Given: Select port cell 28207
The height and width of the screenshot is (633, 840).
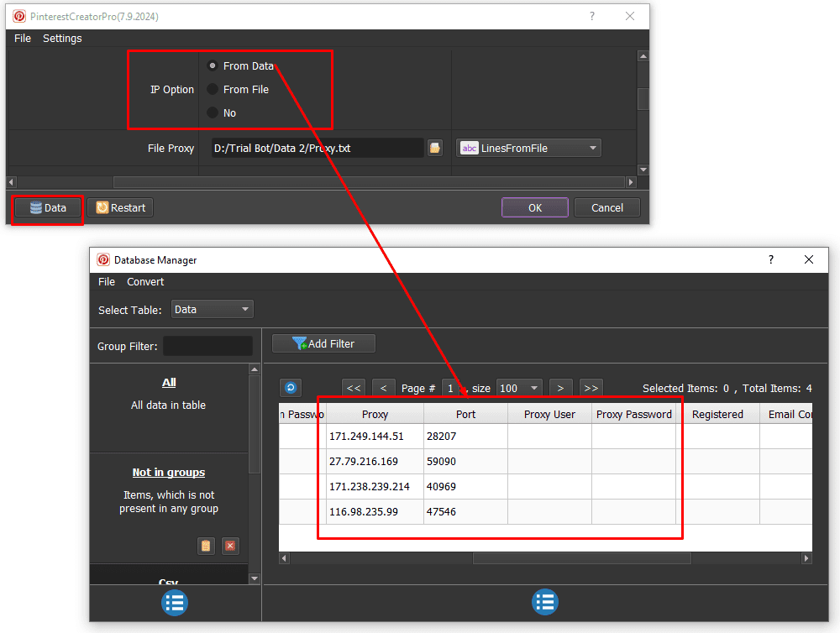Looking at the screenshot, I should click(465, 436).
